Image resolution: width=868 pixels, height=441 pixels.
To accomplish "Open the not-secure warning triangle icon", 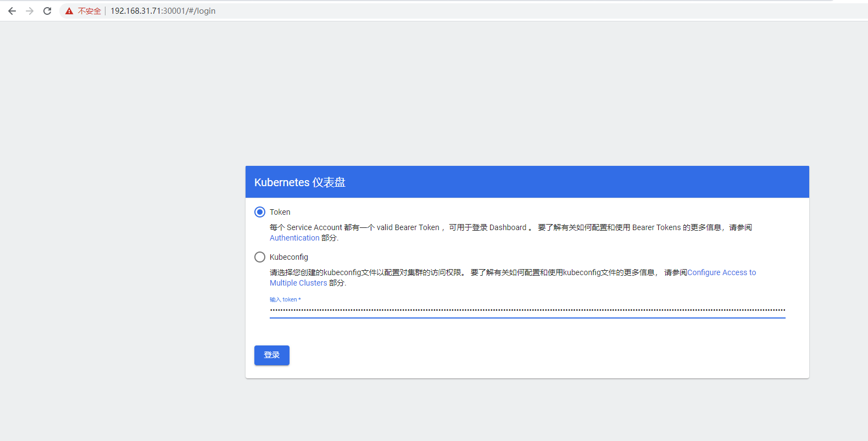I will click(69, 11).
